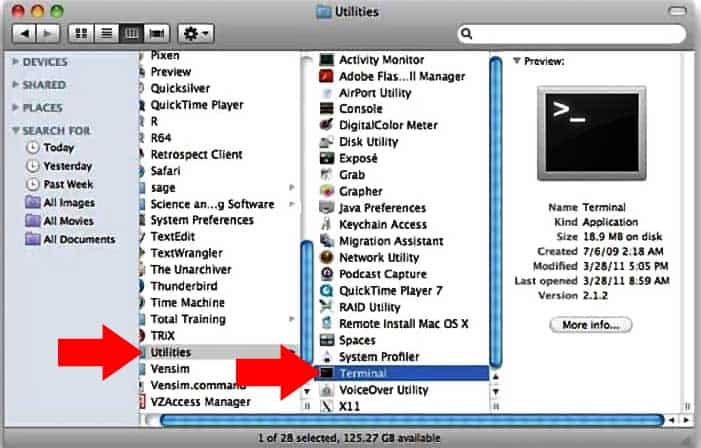This screenshot has width=701, height=448.
Task: Click the DigitalColor Meter icon
Action: coord(326,126)
